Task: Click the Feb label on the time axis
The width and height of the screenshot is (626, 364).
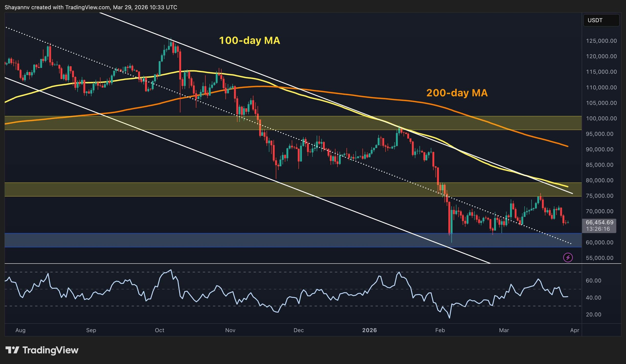Action: pos(440,330)
